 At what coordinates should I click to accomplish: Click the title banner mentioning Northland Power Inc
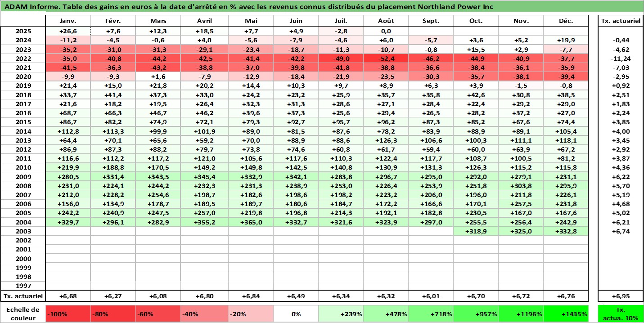(322, 7)
